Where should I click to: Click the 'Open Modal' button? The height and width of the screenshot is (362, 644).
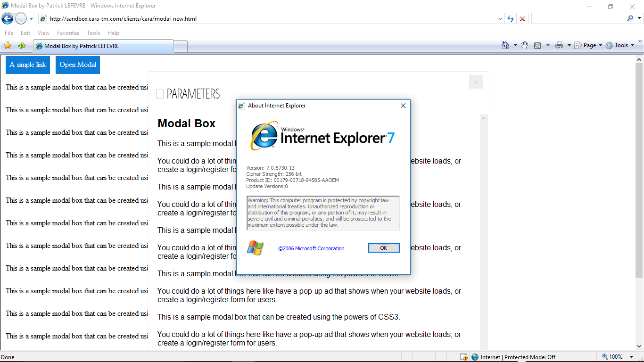78,65
